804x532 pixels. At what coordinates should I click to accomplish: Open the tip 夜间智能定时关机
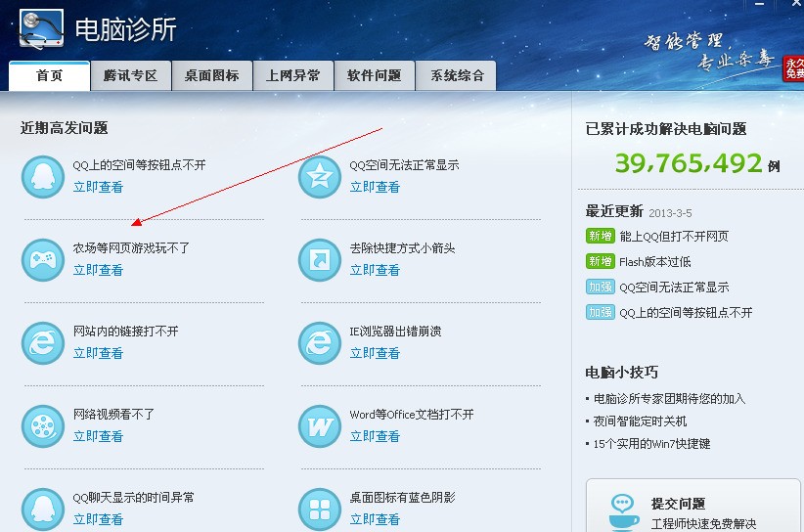click(x=640, y=421)
